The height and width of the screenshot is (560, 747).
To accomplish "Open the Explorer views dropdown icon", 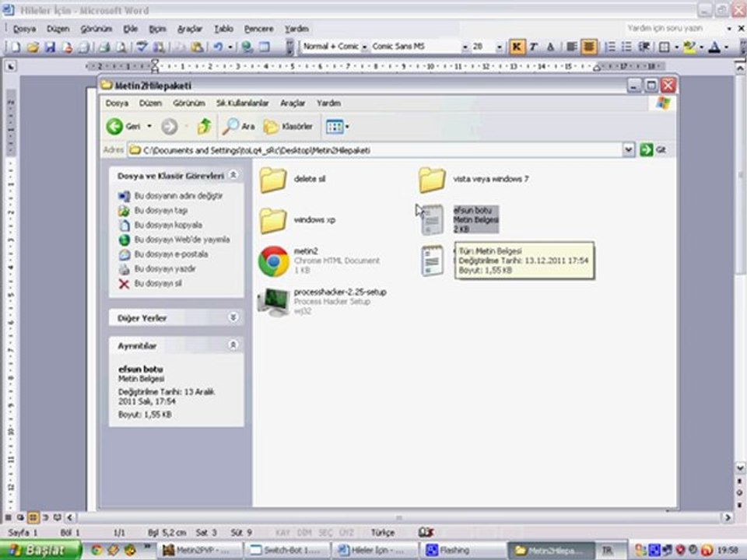I will coord(337,126).
